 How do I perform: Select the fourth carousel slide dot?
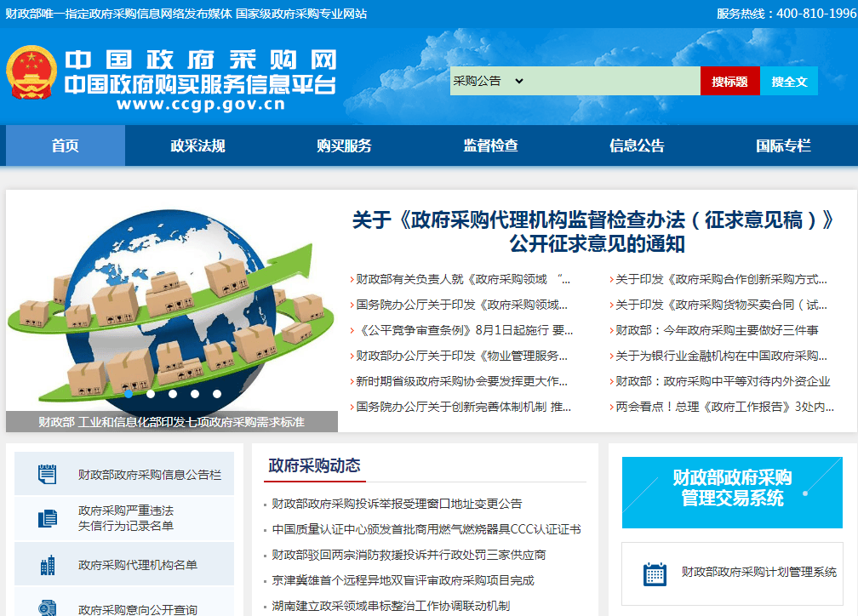pyautogui.click(x=195, y=393)
